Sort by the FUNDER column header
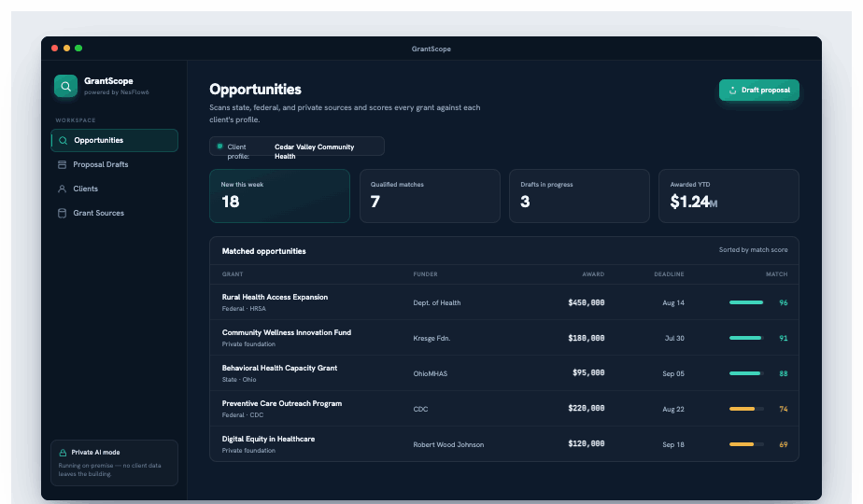 pyautogui.click(x=426, y=274)
